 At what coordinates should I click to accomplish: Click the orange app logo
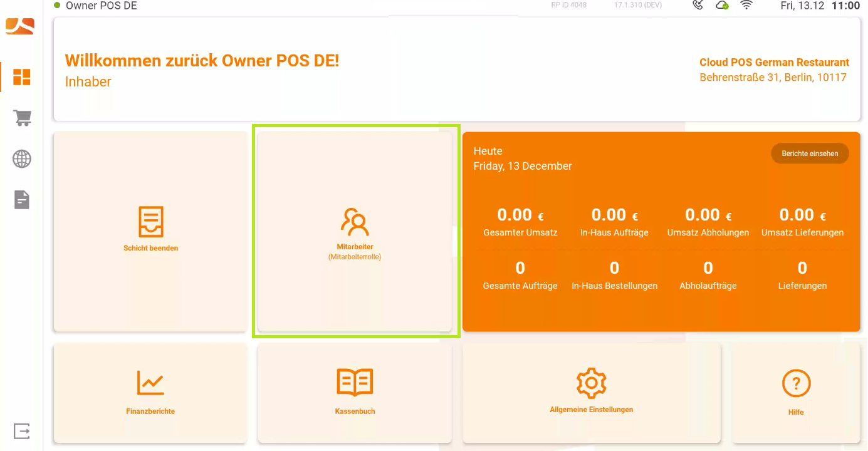pos(20,27)
